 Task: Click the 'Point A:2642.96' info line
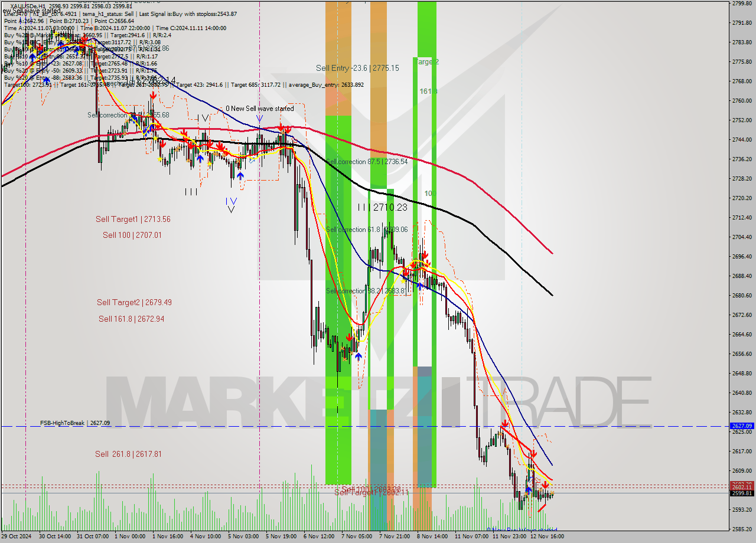click(25, 21)
